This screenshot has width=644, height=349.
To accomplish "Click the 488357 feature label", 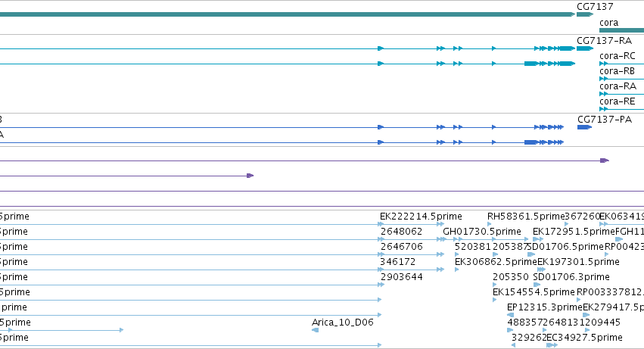I will click(x=525, y=323).
